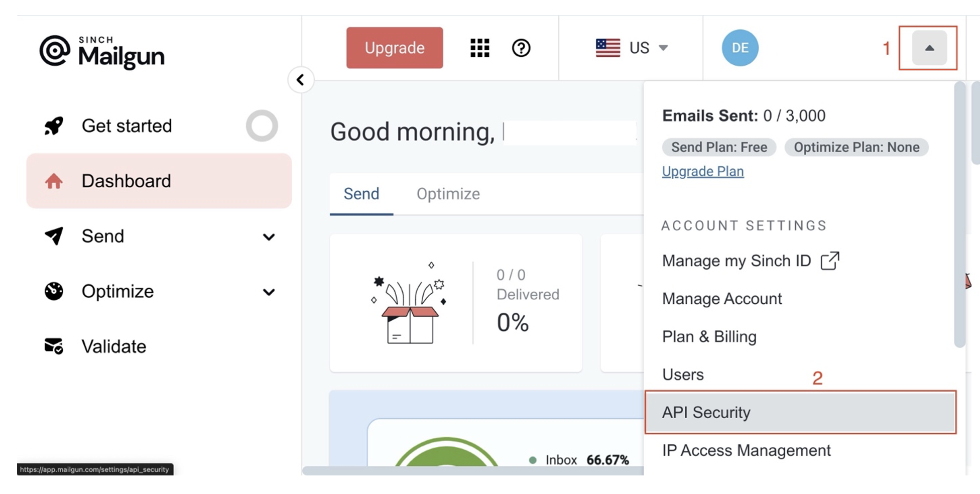Collapse the sidebar with the left chevron
This screenshot has height=494, width=980.
point(301,80)
